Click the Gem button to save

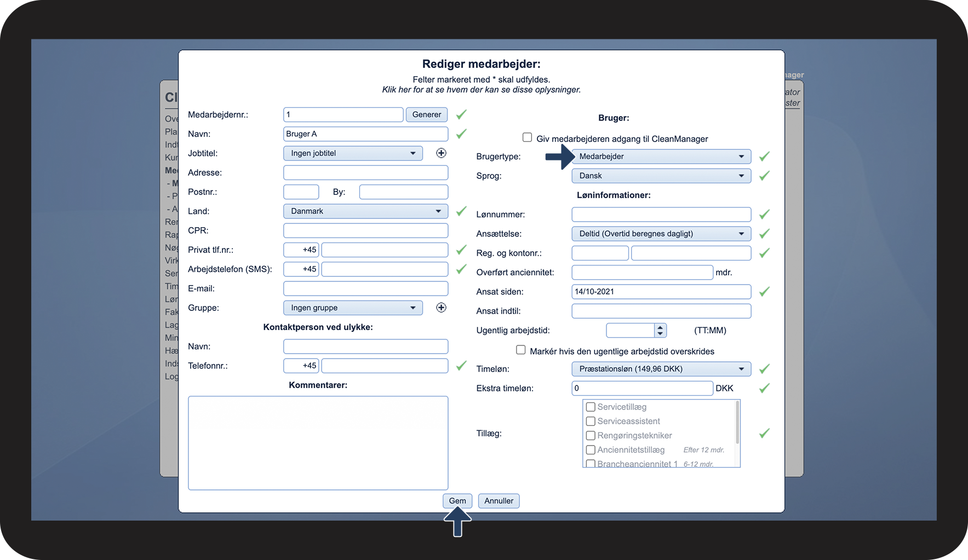coord(457,501)
